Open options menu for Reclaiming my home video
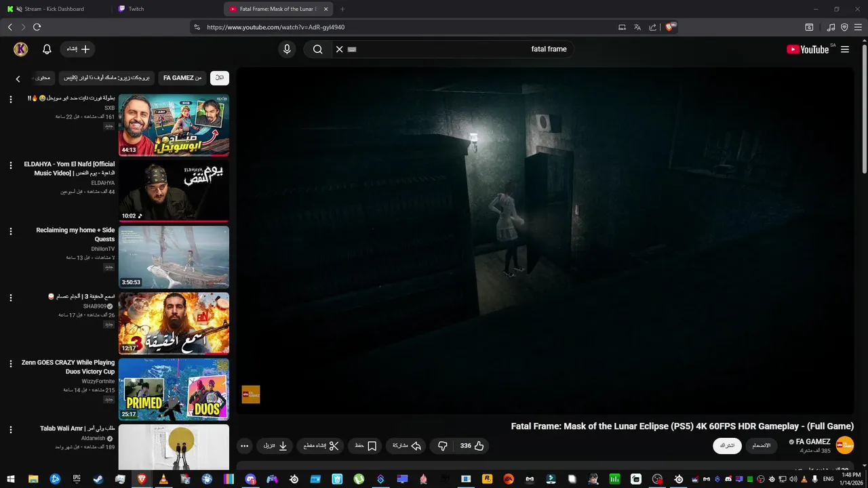868x488 pixels. [x=10, y=232]
